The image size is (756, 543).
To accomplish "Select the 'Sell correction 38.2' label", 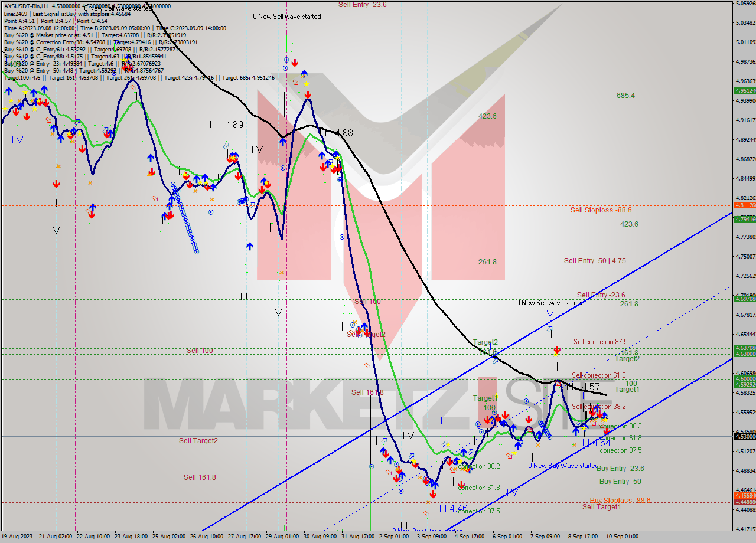I will (598, 407).
